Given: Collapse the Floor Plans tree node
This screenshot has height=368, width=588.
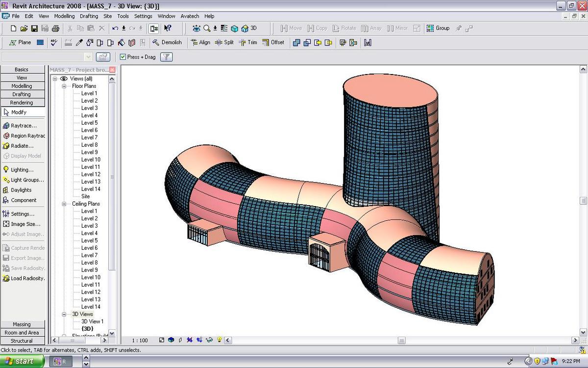Looking at the screenshot, I should 64,86.
